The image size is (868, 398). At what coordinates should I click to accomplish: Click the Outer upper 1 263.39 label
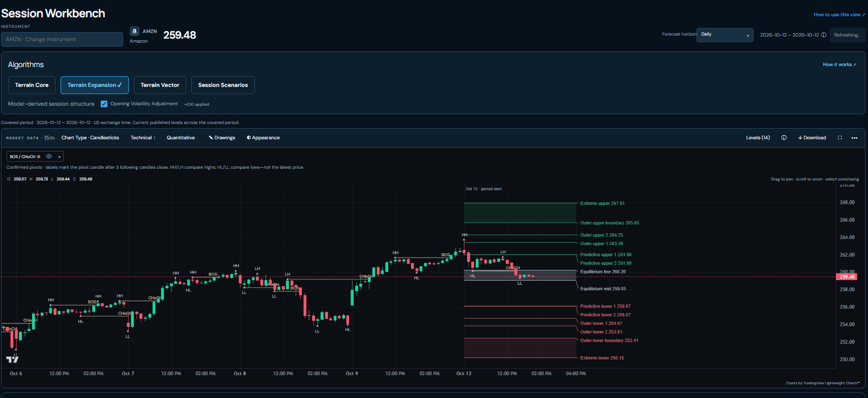[601, 244]
